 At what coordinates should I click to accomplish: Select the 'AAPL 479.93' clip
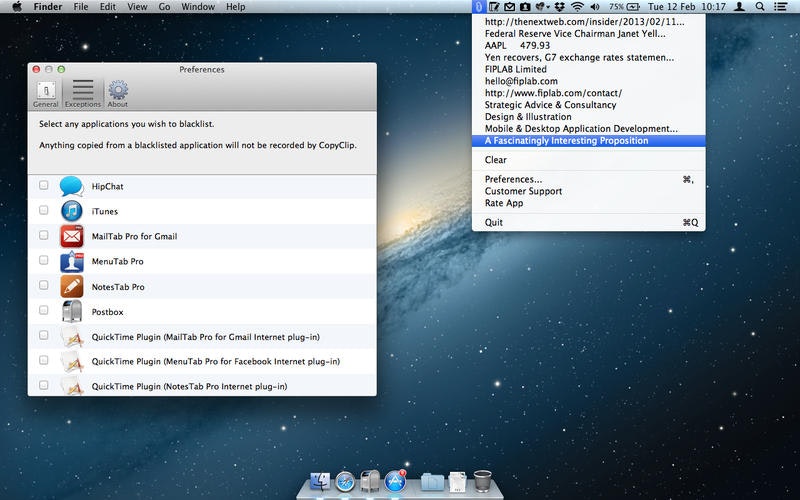589,45
